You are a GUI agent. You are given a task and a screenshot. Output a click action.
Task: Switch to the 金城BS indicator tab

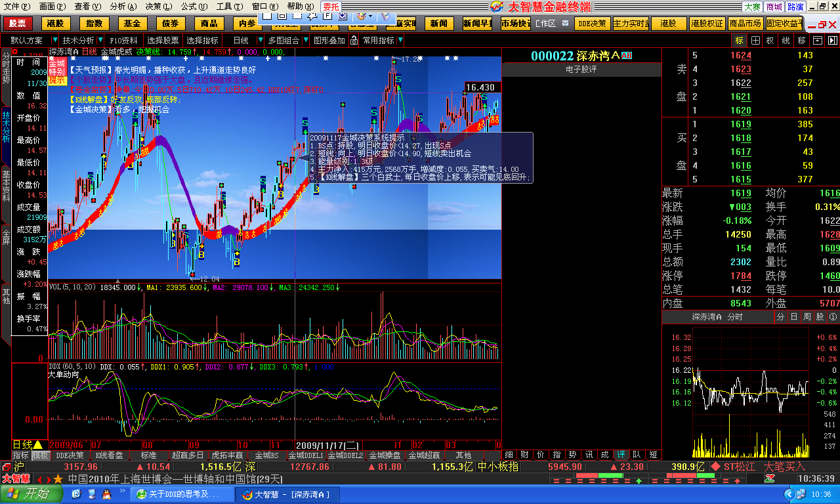(x=267, y=455)
